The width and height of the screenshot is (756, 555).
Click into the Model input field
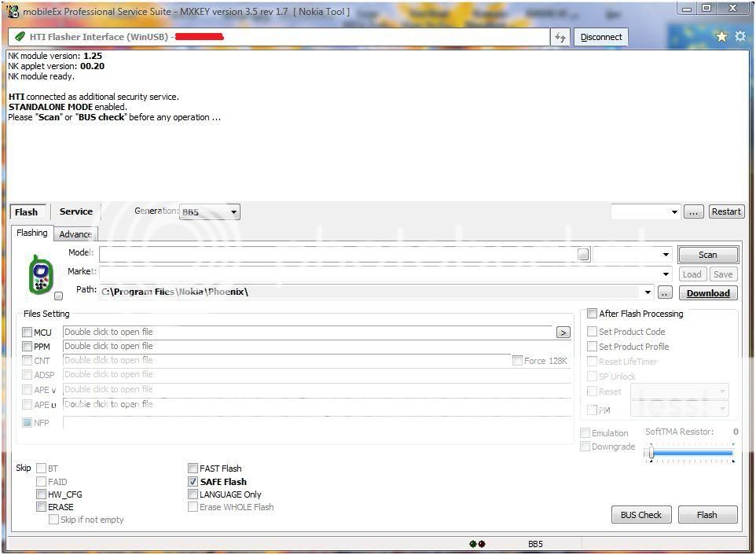[338, 254]
